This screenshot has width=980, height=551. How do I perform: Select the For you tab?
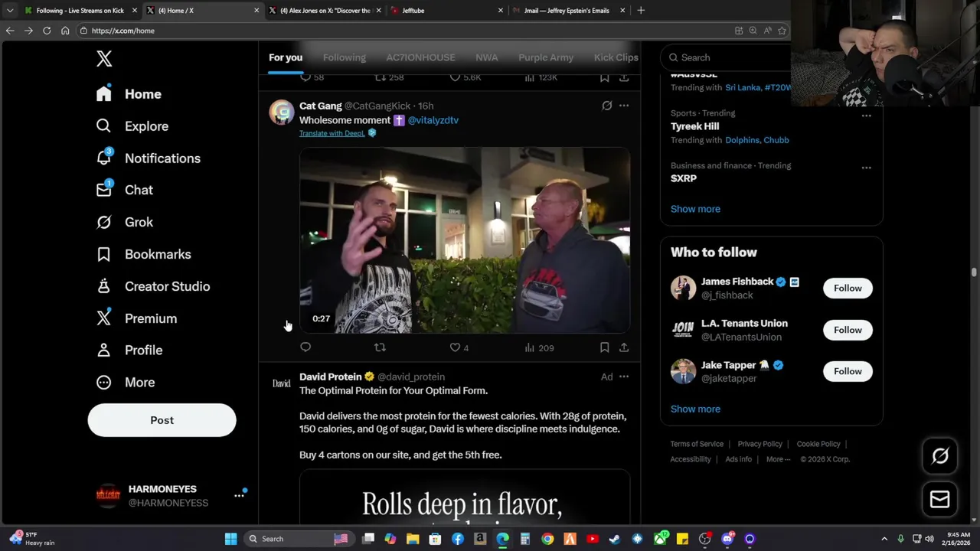(x=286, y=57)
